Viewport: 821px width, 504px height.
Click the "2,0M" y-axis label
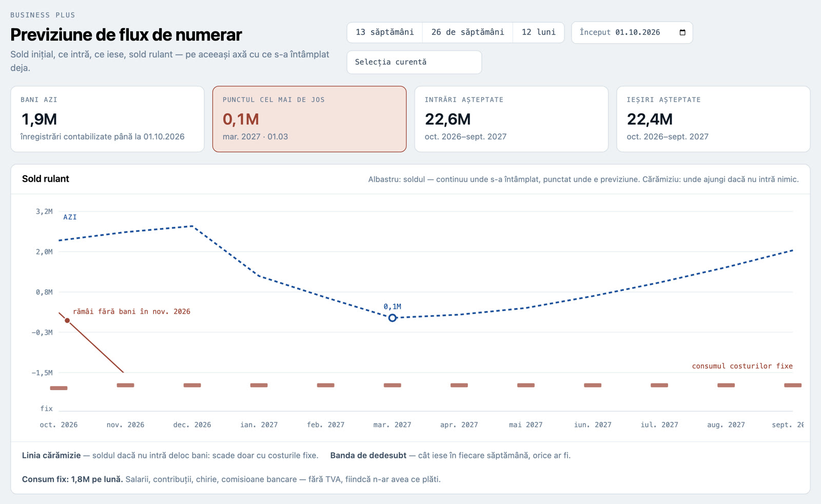44,251
